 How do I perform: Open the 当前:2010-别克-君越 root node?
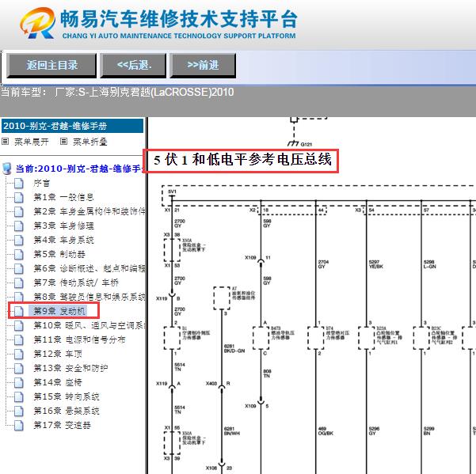pyautogui.click(x=79, y=169)
